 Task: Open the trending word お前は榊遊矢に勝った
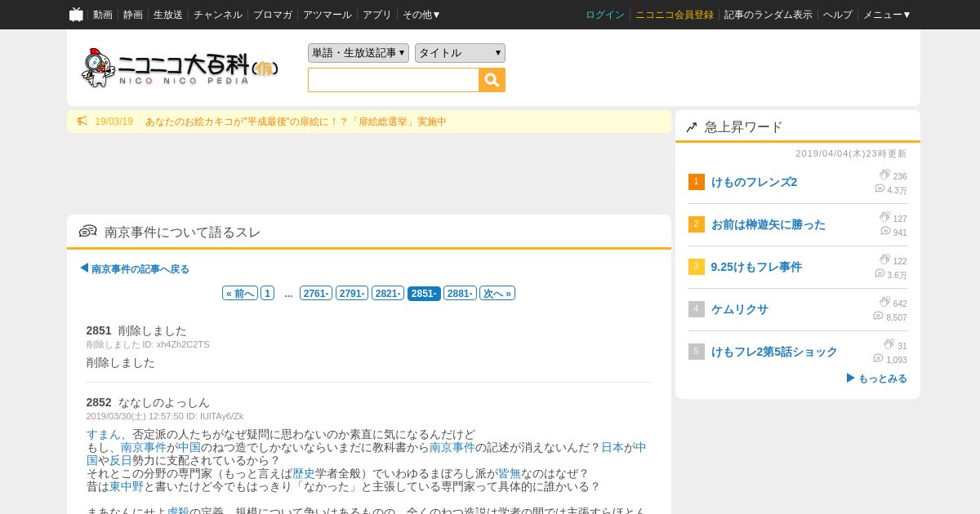[768, 224]
